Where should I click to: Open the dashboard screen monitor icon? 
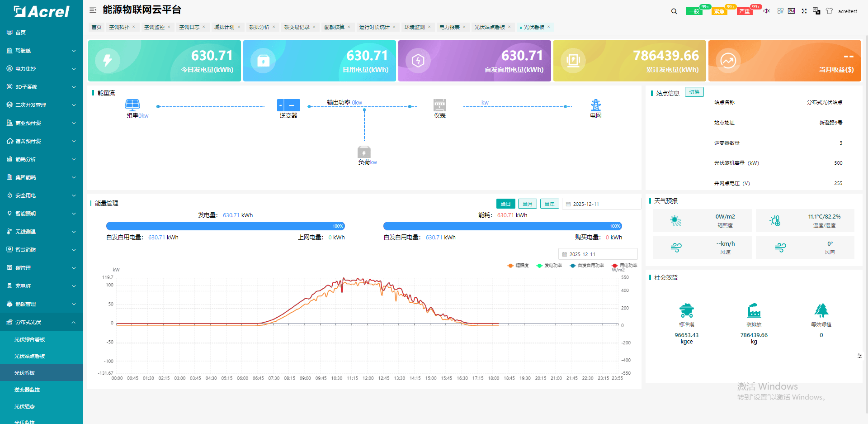pyautogui.click(x=792, y=11)
